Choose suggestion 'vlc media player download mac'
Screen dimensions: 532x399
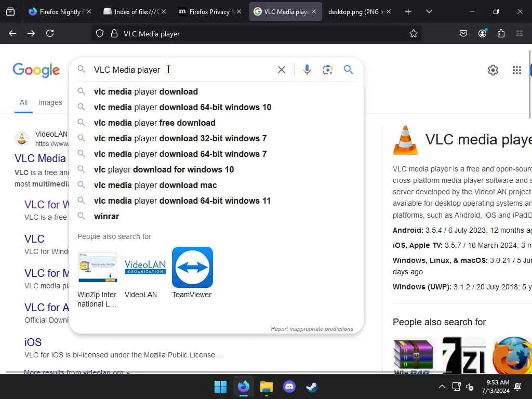tap(216, 185)
